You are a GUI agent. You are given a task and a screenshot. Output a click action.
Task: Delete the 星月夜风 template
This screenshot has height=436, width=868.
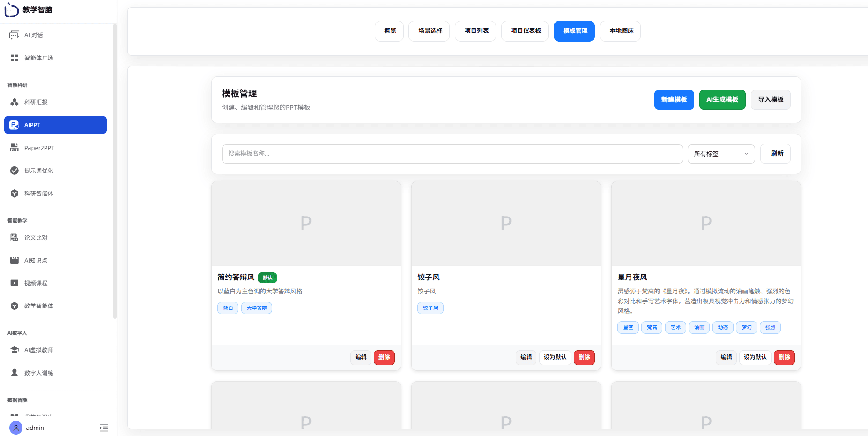coord(784,358)
